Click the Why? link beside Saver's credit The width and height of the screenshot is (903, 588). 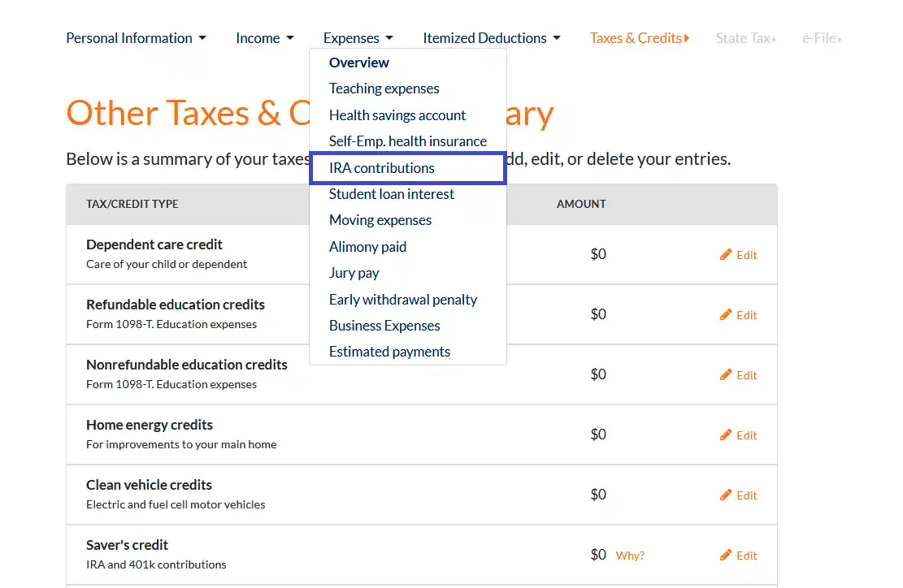[x=630, y=556]
